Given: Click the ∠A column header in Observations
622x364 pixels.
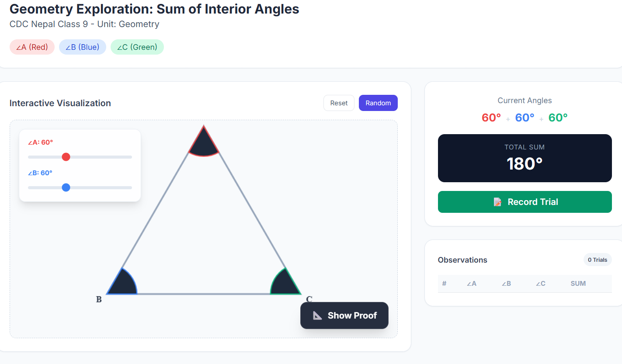Looking at the screenshot, I should [471, 284].
